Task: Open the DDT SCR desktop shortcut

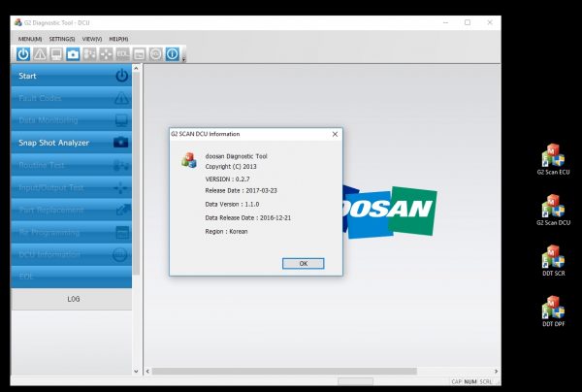Action: [553, 260]
